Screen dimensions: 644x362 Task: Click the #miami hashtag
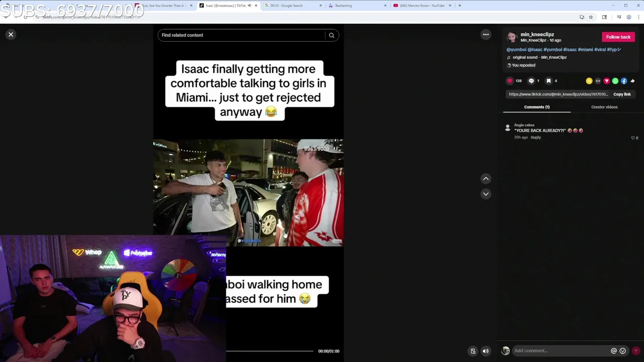585,50
